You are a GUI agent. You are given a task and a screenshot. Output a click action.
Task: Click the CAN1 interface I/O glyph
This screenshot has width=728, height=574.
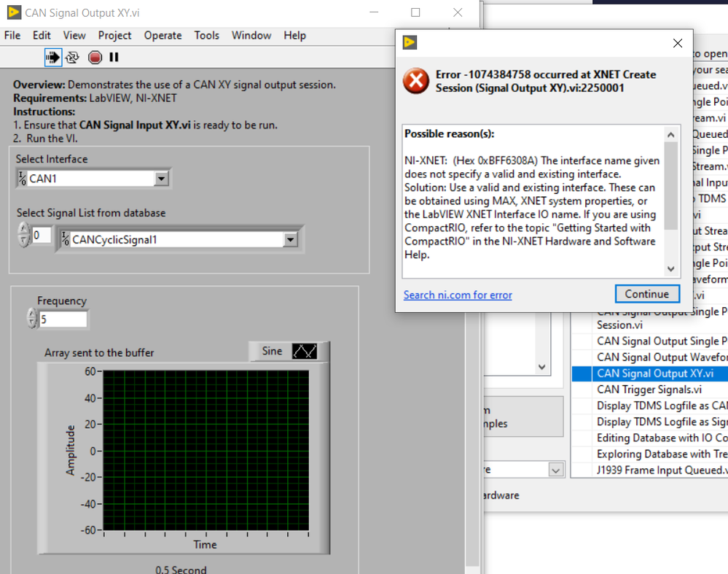point(23,179)
